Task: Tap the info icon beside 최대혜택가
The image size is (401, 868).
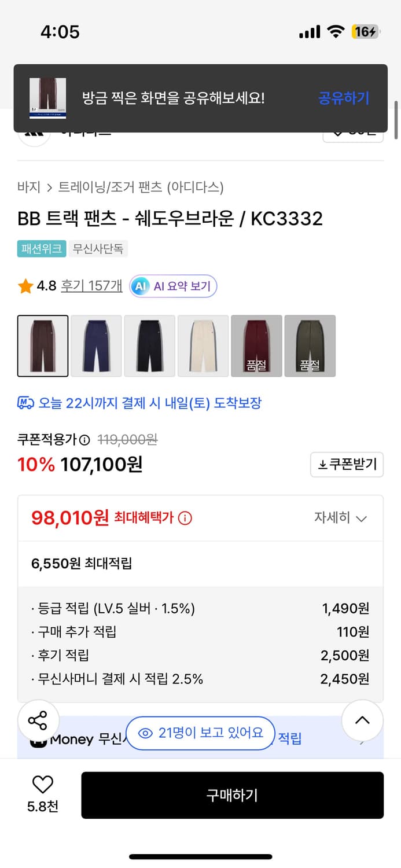Action: pos(184,518)
